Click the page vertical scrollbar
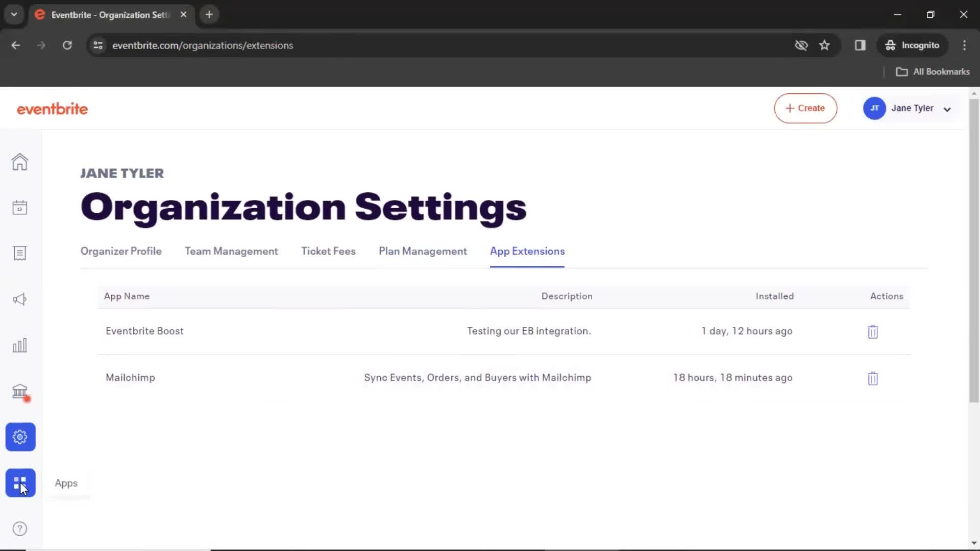 974,250
